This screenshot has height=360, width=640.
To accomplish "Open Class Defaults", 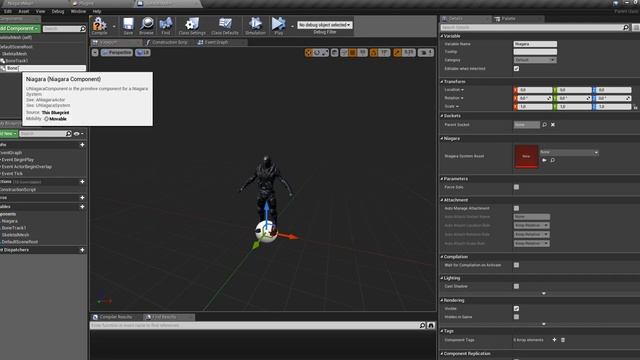I will tap(225, 25).
